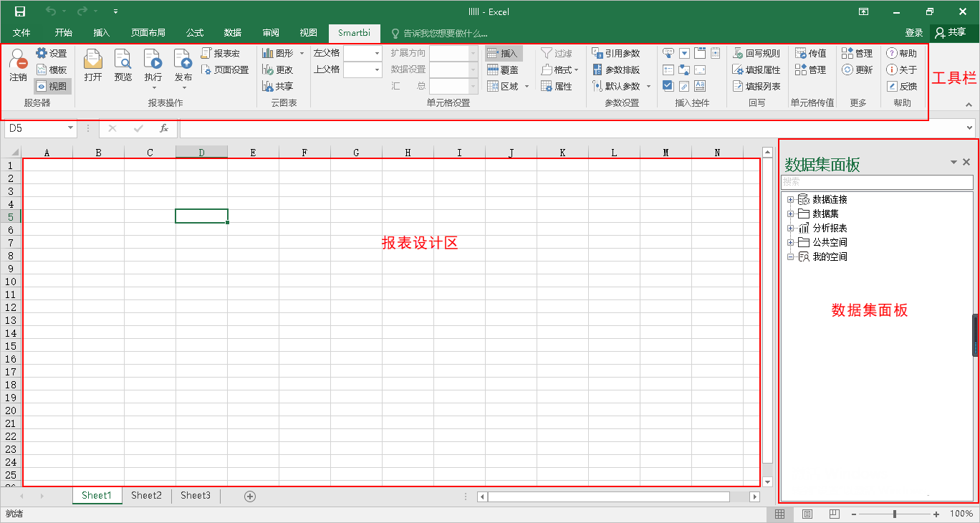Click 回写规则 writeback rules
The image size is (980, 523).
(756, 53)
